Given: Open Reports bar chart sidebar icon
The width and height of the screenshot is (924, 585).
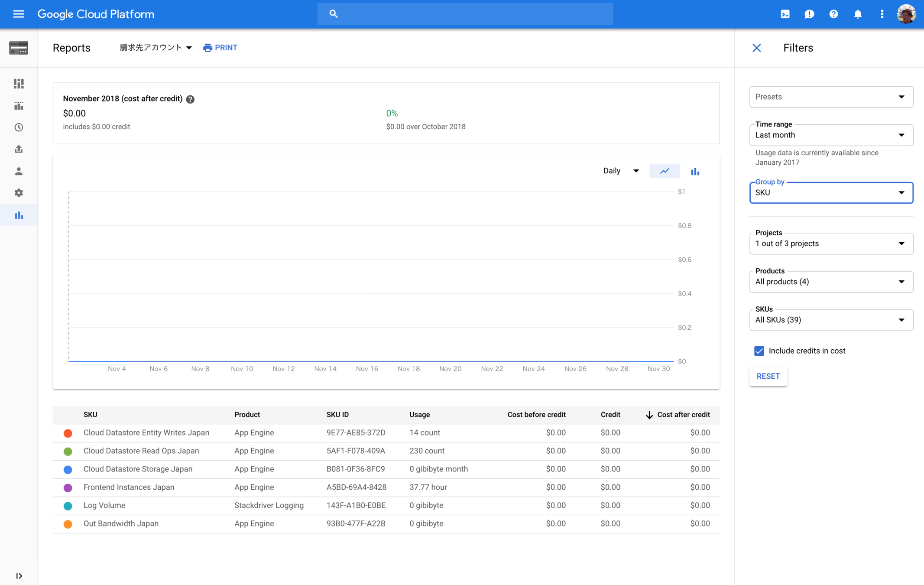Looking at the screenshot, I should (x=19, y=215).
